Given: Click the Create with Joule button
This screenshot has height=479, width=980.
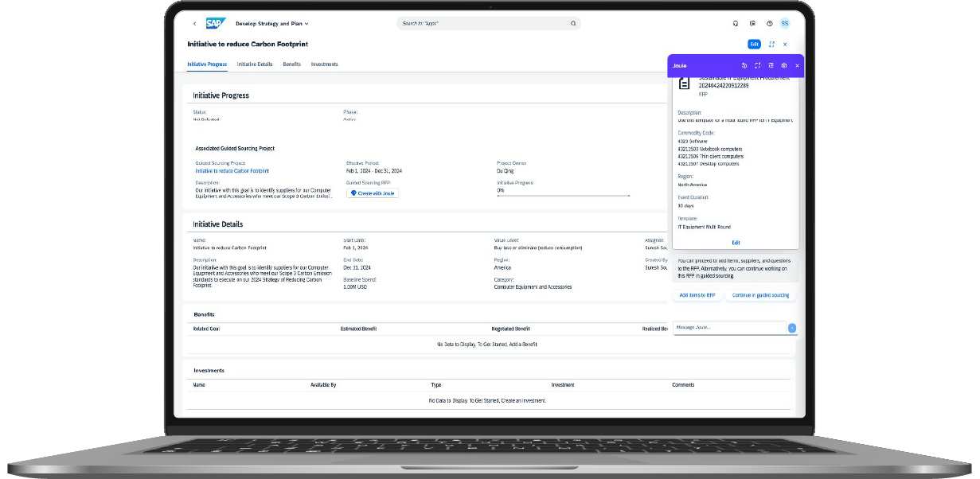Looking at the screenshot, I should tap(373, 193).
